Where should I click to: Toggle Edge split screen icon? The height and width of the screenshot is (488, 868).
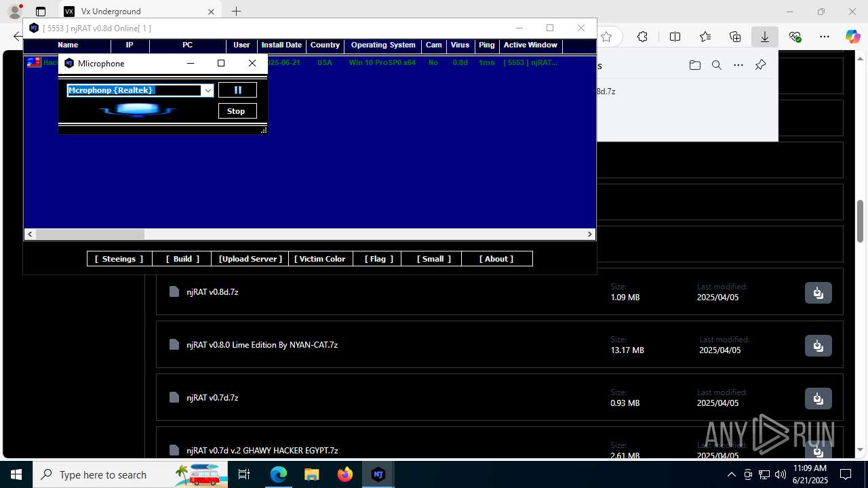pyautogui.click(x=675, y=37)
